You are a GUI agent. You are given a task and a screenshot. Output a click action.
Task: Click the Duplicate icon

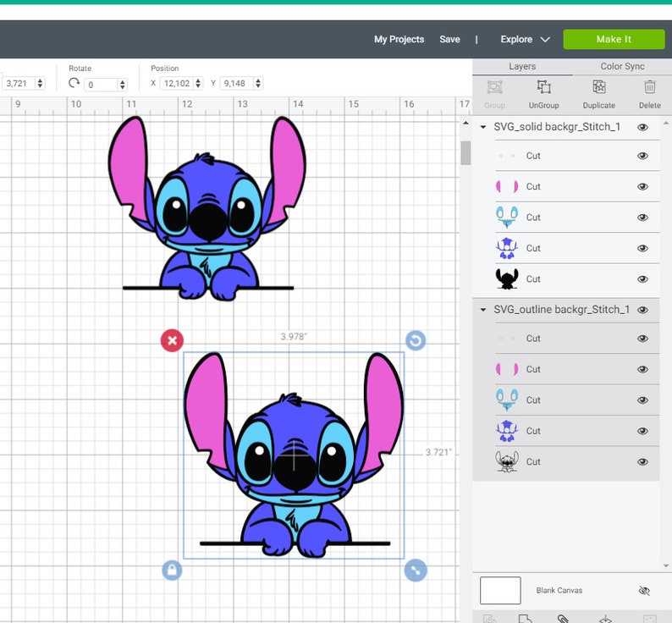tap(598, 87)
